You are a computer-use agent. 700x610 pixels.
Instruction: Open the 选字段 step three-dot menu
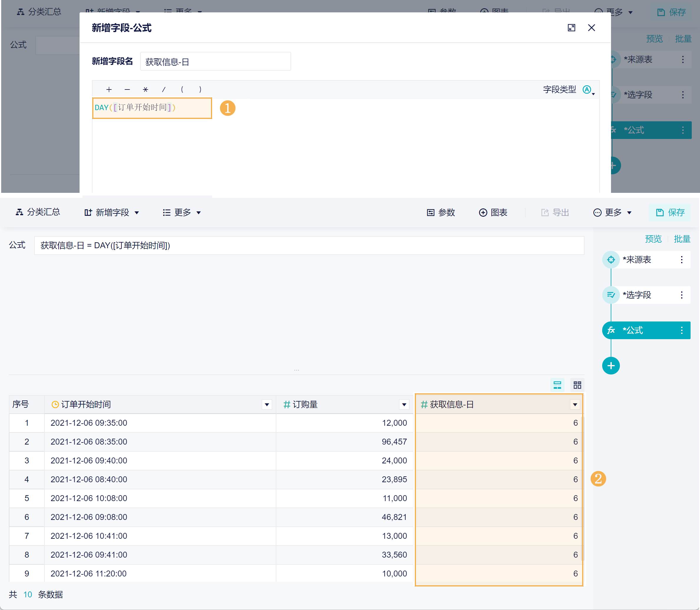pos(682,295)
